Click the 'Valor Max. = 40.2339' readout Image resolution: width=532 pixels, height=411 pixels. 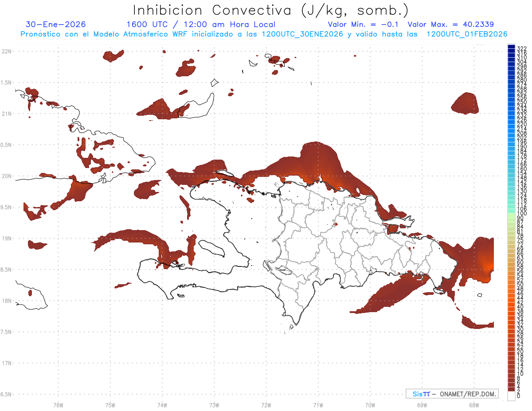pyautogui.click(x=451, y=24)
